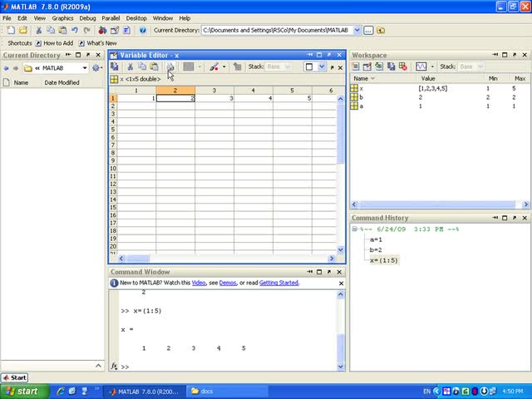Click the fx function browser icon
The width and height of the screenshot is (532, 399).
tap(114, 366)
